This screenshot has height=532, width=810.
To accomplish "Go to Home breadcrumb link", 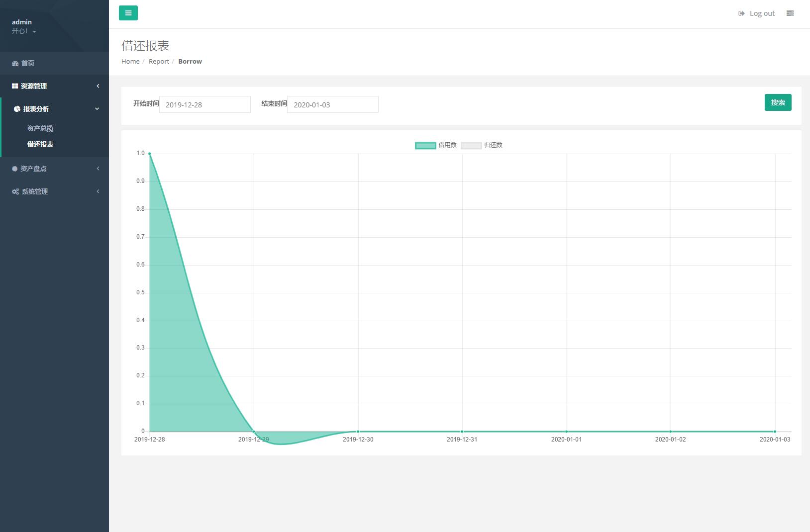I will 130,61.
